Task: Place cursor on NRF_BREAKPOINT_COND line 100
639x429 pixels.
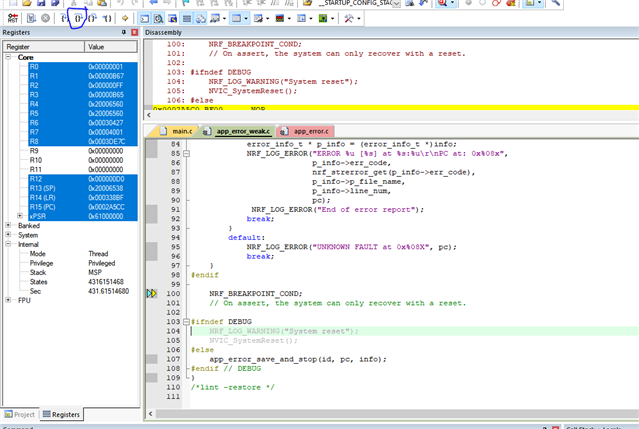Action: click(256, 293)
